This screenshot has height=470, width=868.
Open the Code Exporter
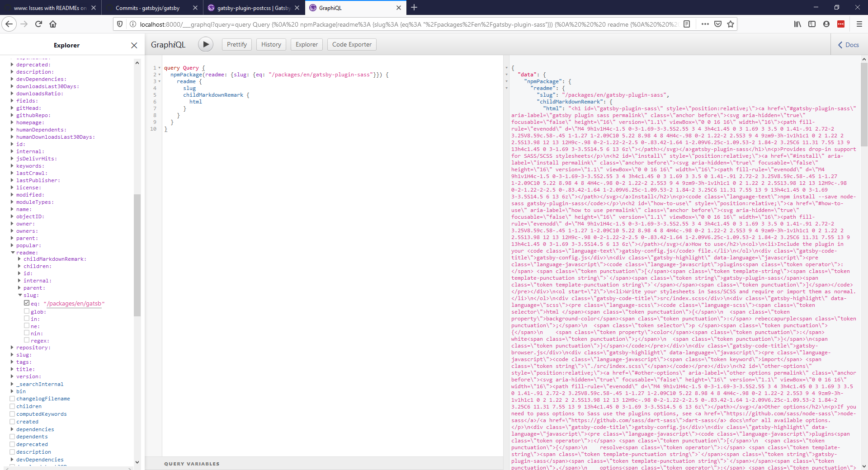[x=352, y=44]
